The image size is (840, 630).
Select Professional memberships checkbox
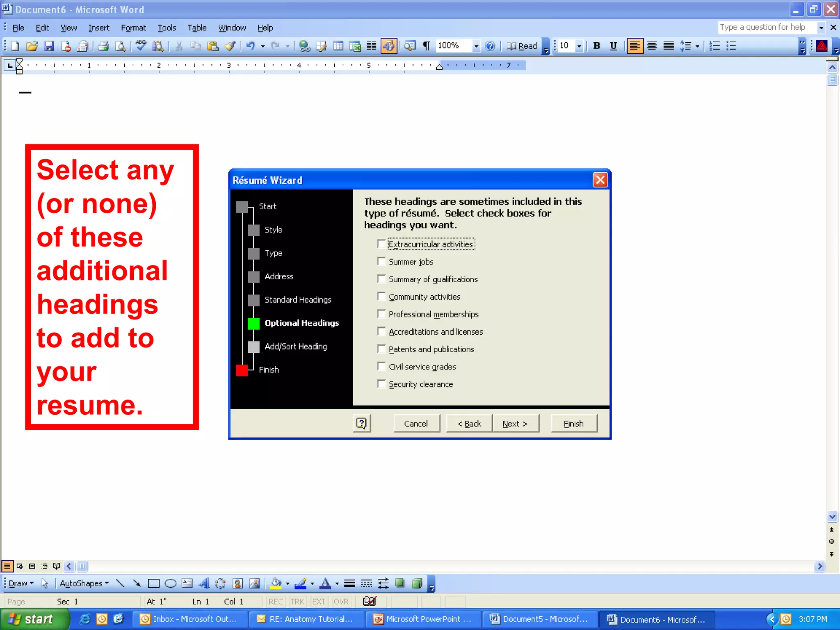381,314
